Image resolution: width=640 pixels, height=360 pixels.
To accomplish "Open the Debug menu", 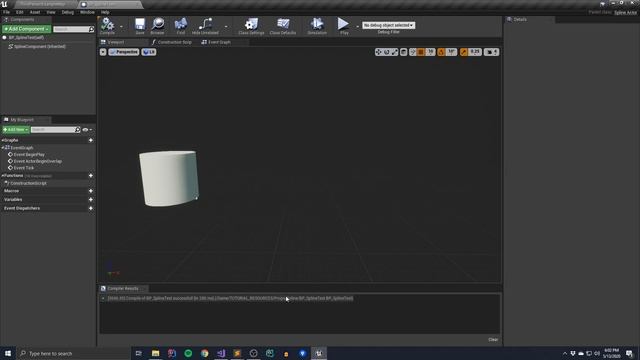I will pos(68,12).
